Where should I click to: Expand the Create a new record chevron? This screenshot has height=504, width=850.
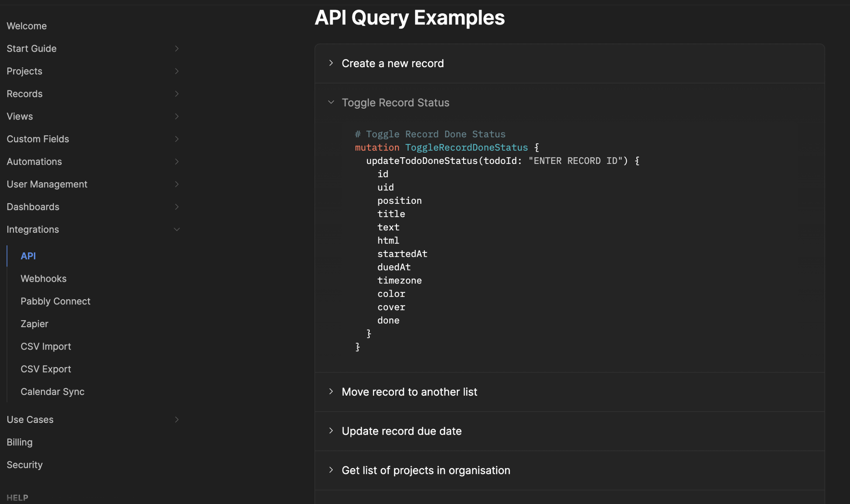pyautogui.click(x=331, y=63)
